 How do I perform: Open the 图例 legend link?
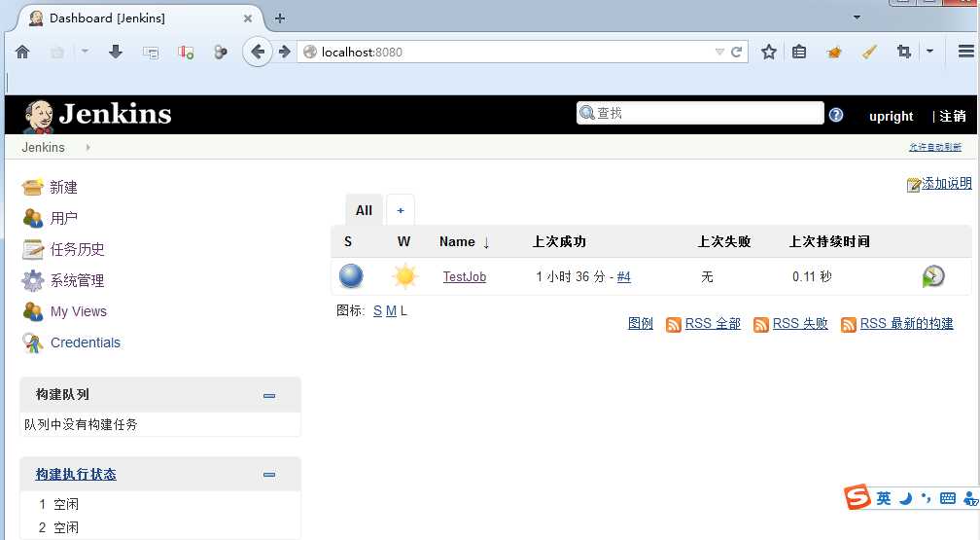click(641, 323)
